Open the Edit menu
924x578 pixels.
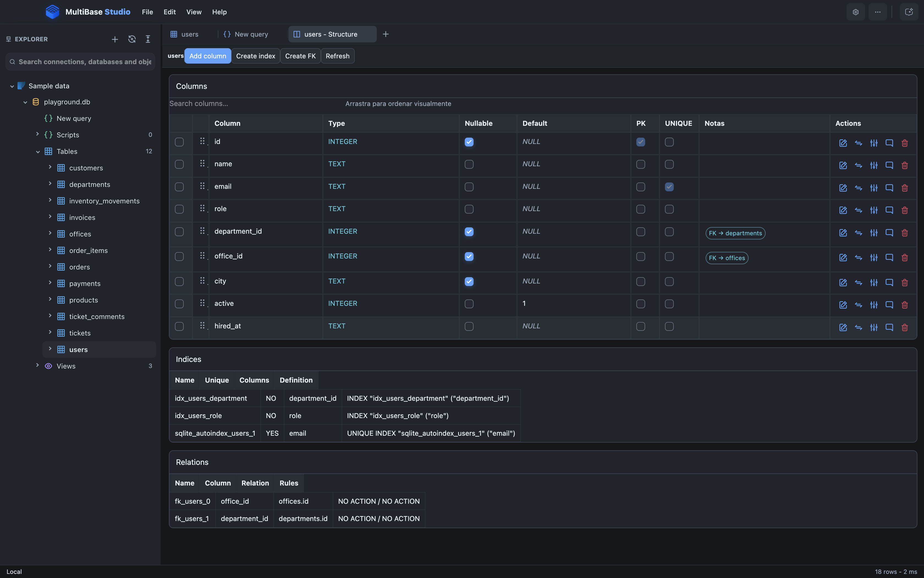169,12
